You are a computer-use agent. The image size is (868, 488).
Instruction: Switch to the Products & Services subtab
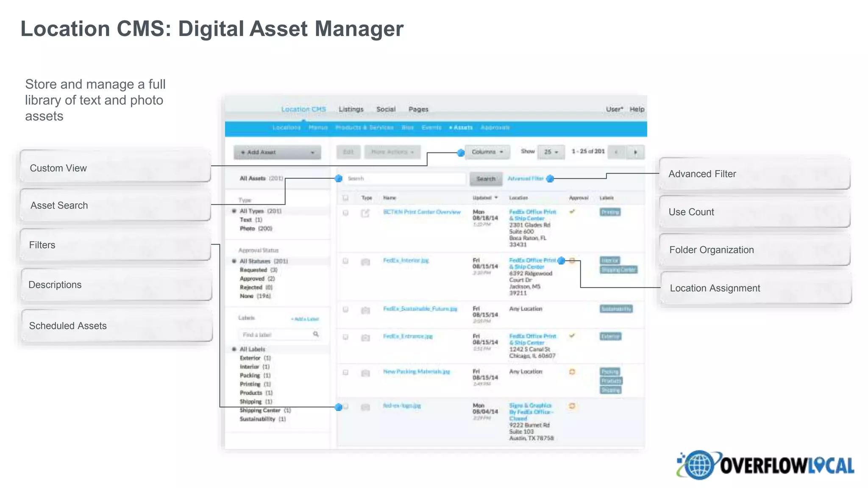(364, 128)
